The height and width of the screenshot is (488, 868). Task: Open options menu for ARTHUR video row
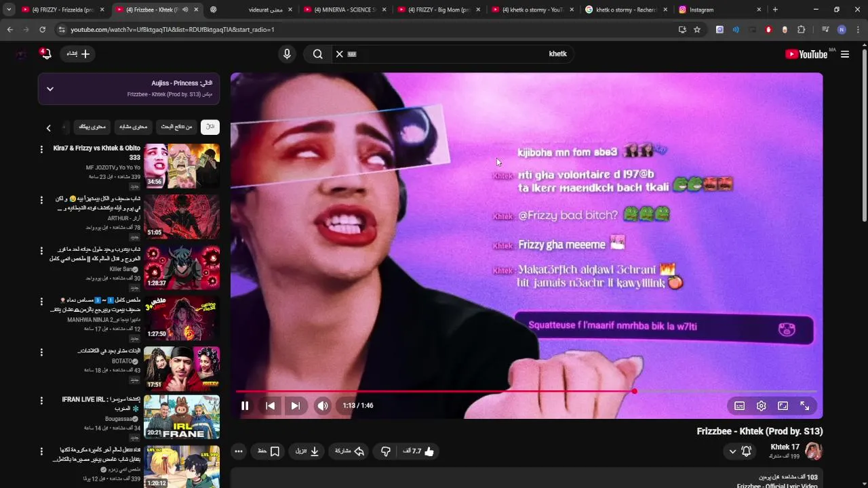[x=41, y=200]
